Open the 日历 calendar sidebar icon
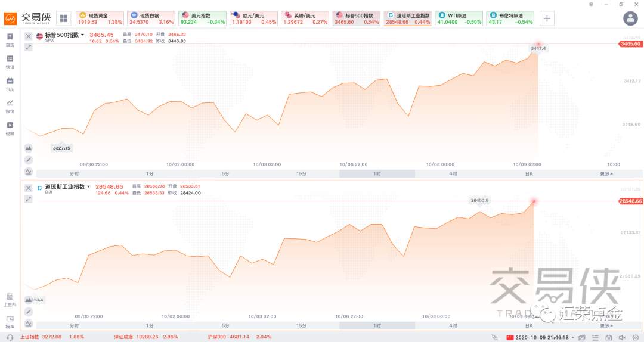This screenshot has width=644, height=342. (10, 84)
